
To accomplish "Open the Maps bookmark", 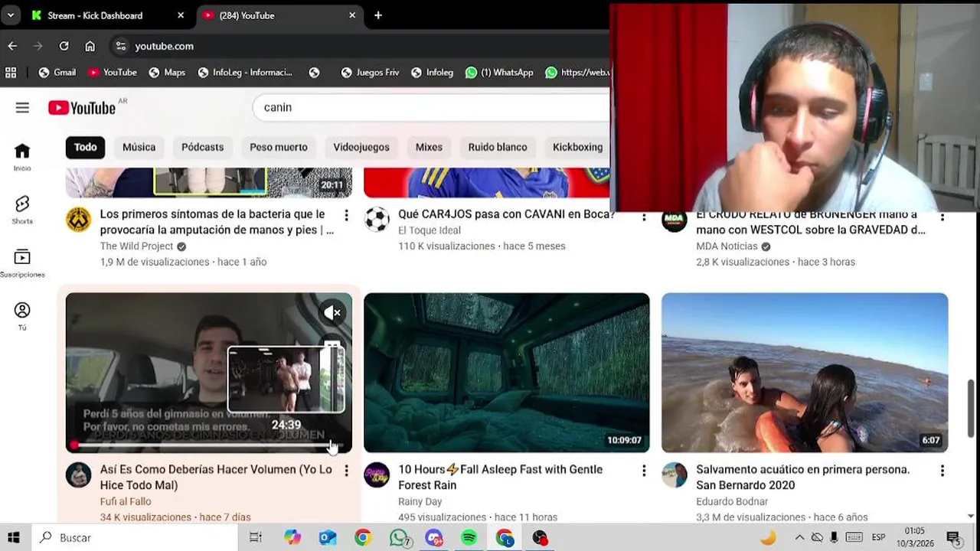I will tap(167, 73).
